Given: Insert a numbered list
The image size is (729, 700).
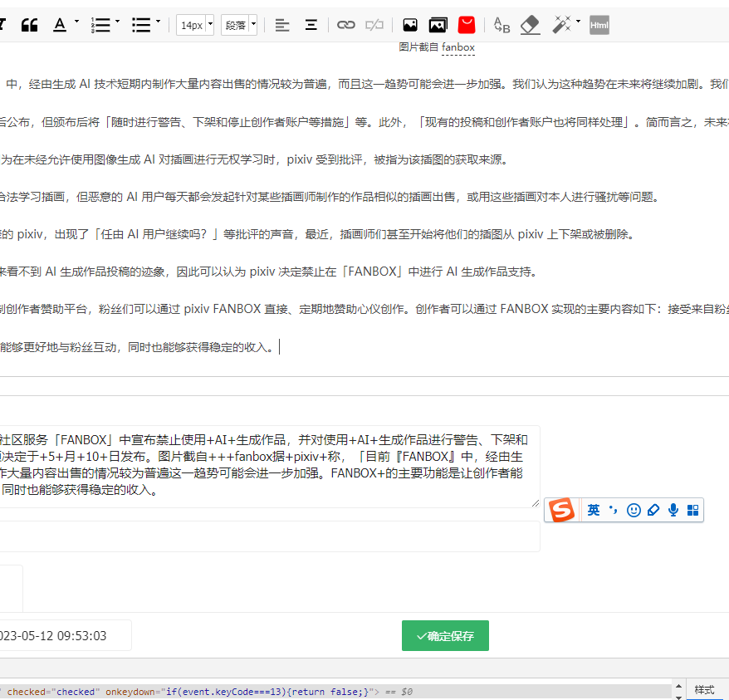Looking at the screenshot, I should click(x=100, y=25).
